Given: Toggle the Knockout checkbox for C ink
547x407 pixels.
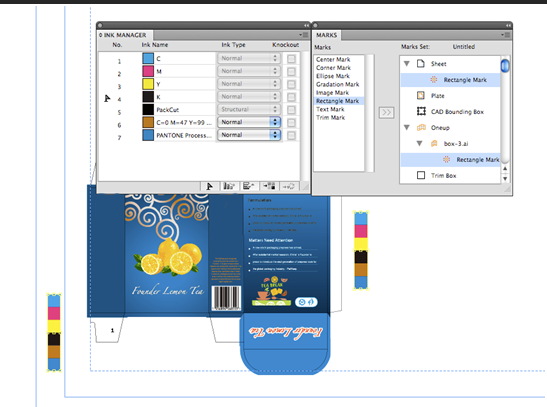Looking at the screenshot, I should pyautogui.click(x=291, y=59).
